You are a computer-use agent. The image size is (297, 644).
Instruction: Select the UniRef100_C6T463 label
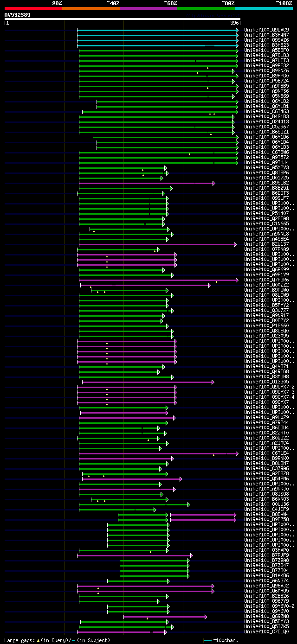(266, 111)
